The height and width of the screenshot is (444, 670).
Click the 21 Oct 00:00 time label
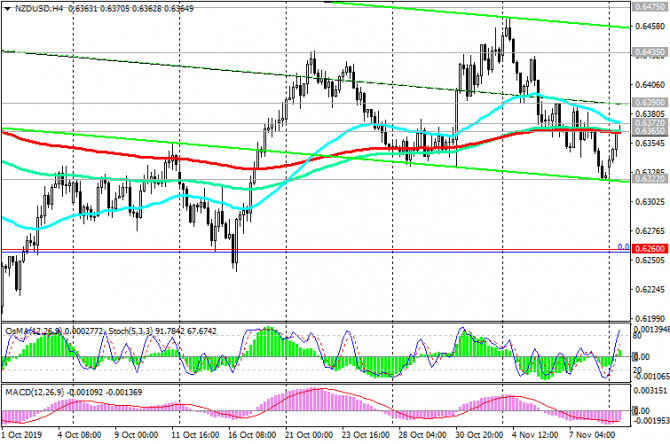(x=309, y=435)
